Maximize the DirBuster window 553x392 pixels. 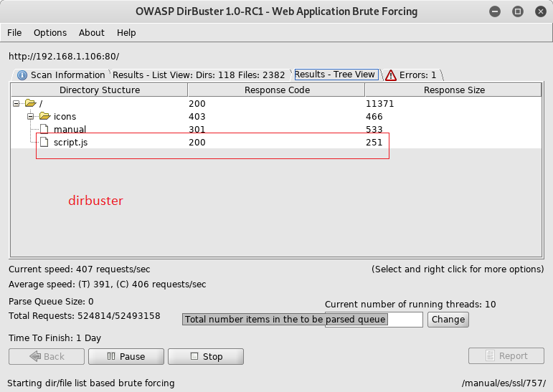click(518, 11)
